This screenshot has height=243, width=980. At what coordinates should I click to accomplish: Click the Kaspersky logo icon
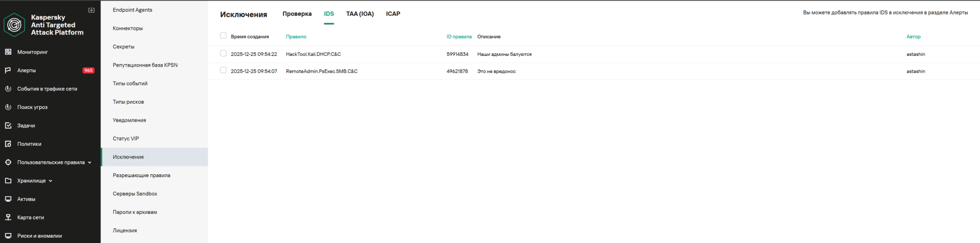coord(14,25)
